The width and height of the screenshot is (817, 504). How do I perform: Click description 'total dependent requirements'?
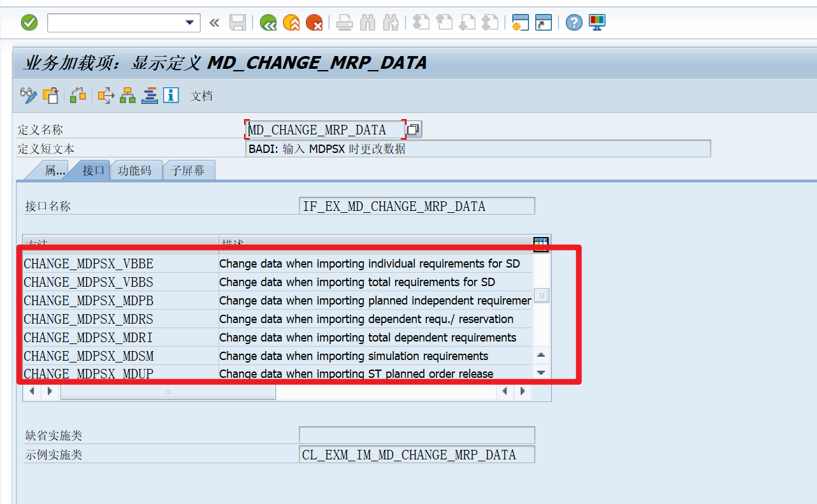click(442, 338)
